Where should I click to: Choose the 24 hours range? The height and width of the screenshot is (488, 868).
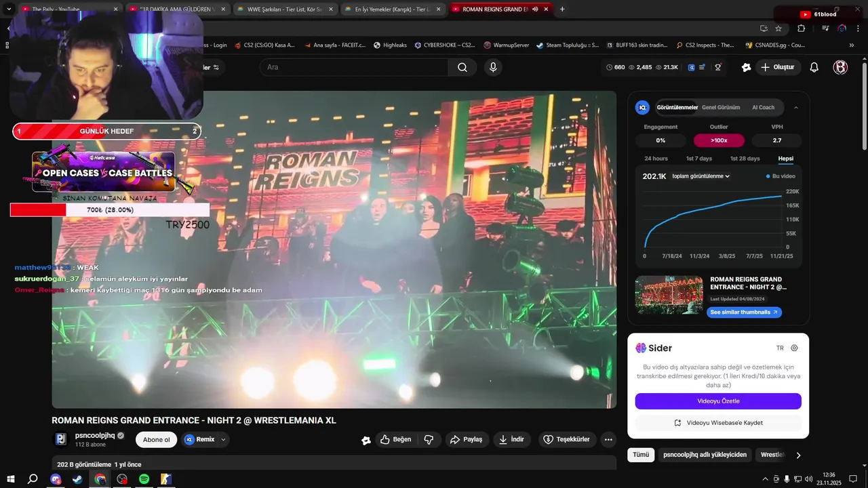click(656, 159)
